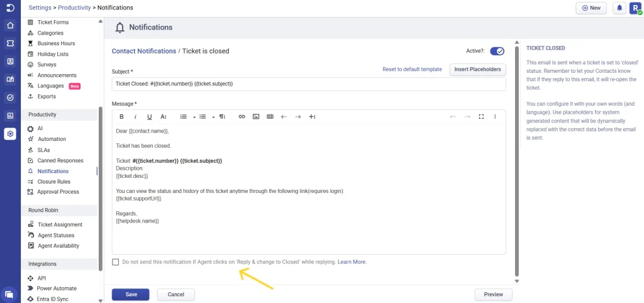
Task: Open Categories settings
Action: pyautogui.click(x=50, y=33)
